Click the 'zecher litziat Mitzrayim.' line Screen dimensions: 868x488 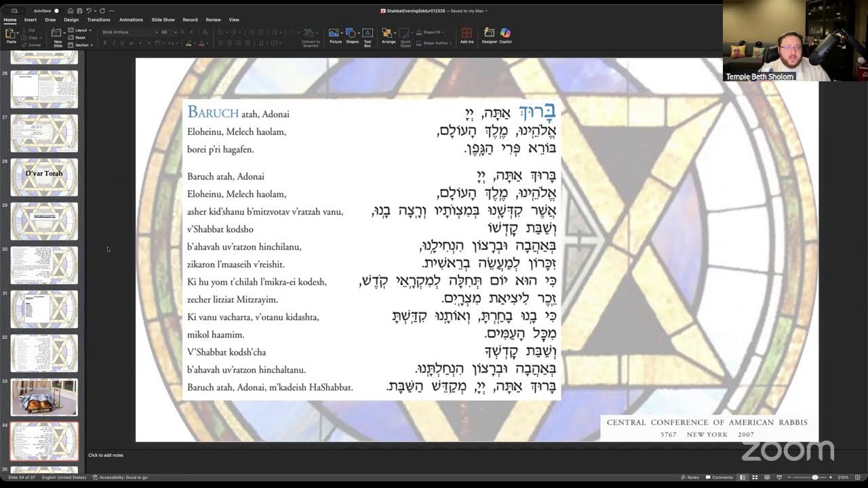[x=233, y=300]
